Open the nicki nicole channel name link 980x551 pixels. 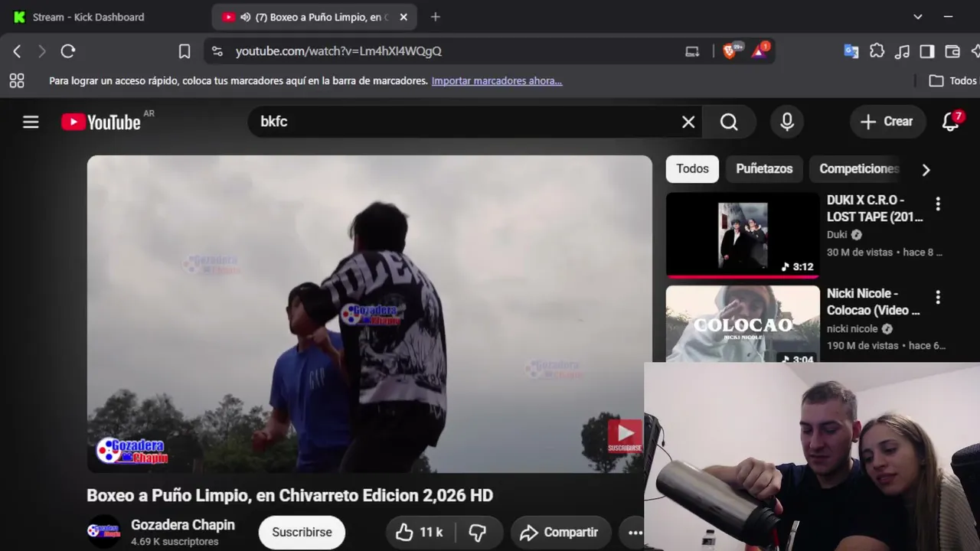[x=852, y=328]
